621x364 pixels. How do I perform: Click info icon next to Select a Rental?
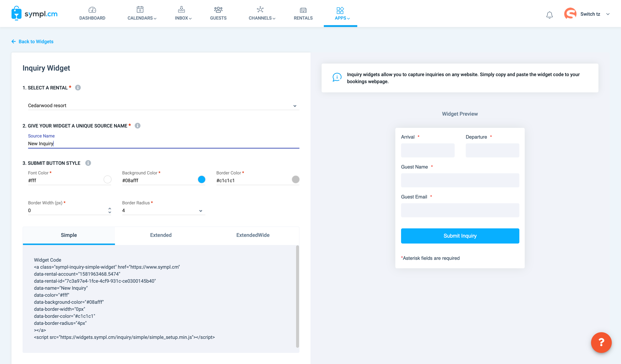point(78,88)
